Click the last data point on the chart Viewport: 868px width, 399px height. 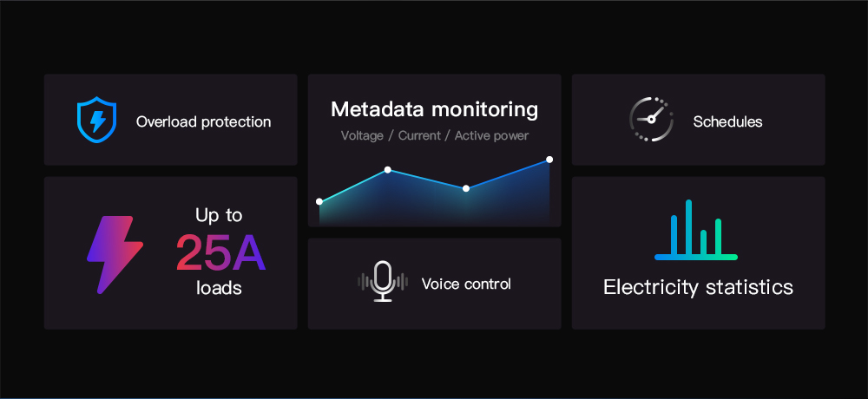click(x=549, y=160)
